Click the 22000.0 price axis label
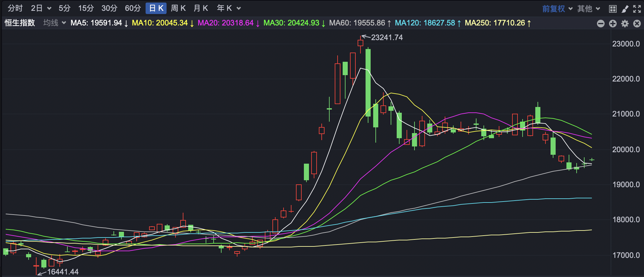Viewport: 644px width, 277px height. pyautogui.click(x=626, y=79)
